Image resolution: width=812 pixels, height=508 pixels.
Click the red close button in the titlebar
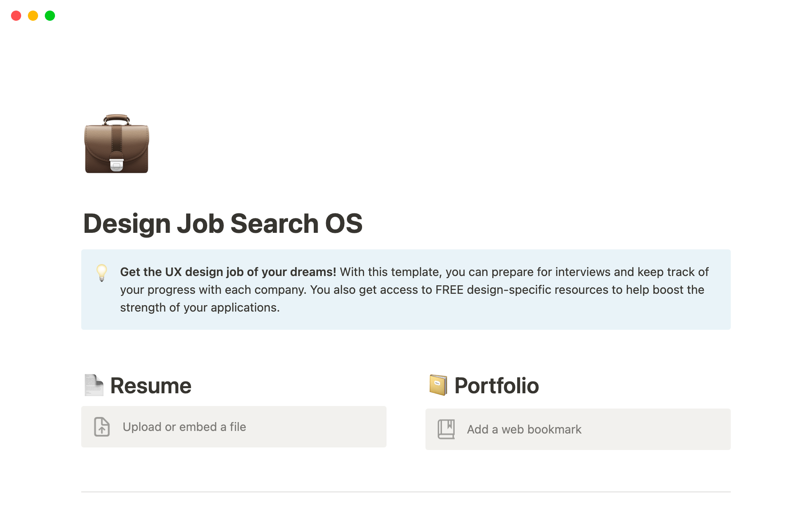coord(16,16)
